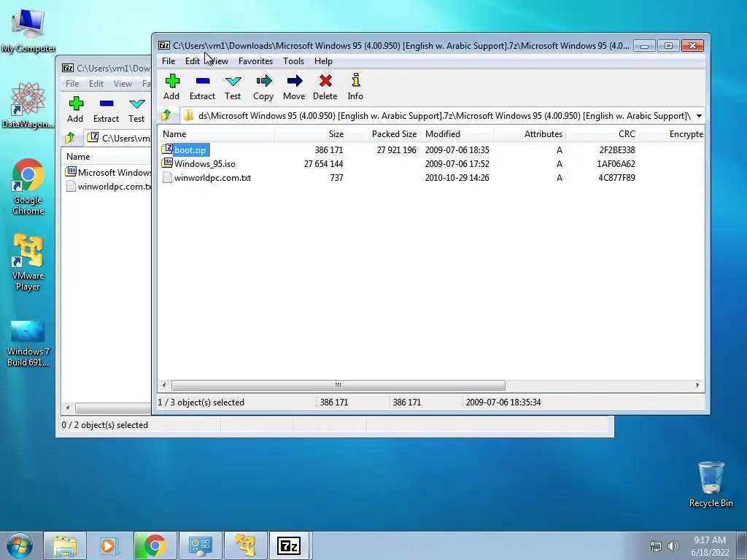Switch to VMware taskbar button
Screen dimensions: 747x560
(x=245, y=545)
